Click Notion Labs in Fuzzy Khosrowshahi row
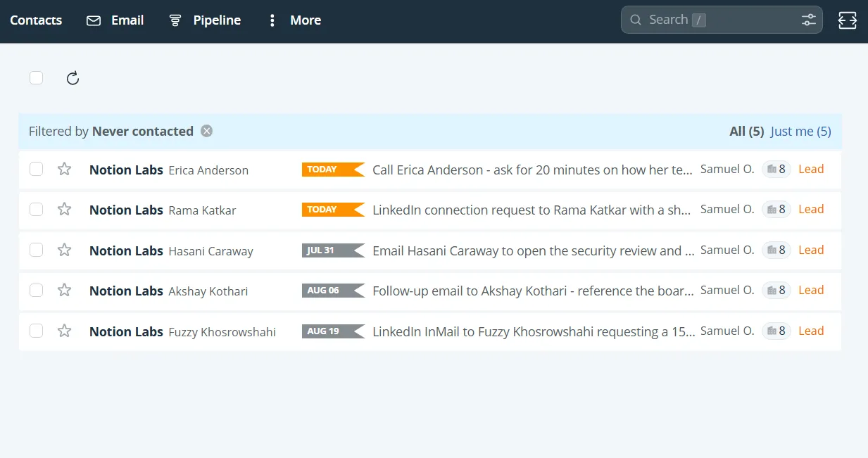The width and height of the screenshot is (868, 458). 126,331
